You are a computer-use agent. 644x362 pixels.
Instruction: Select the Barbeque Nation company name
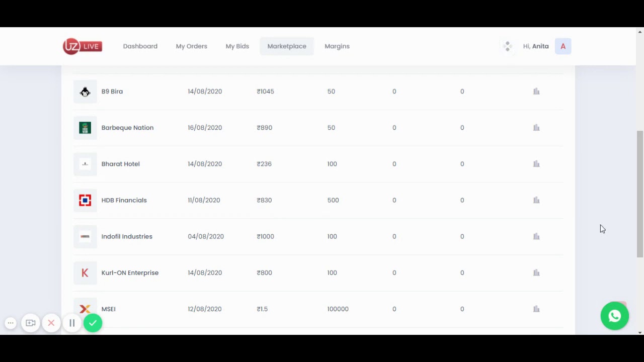point(127,128)
